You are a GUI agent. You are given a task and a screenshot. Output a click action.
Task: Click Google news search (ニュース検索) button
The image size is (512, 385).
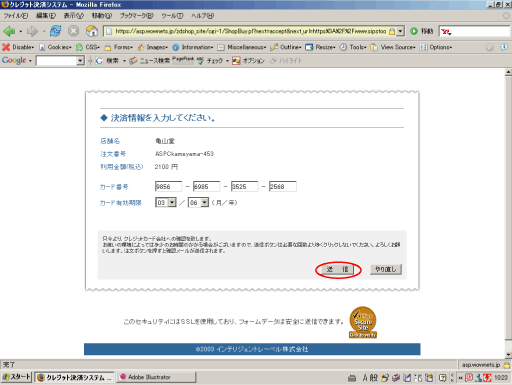(150, 61)
